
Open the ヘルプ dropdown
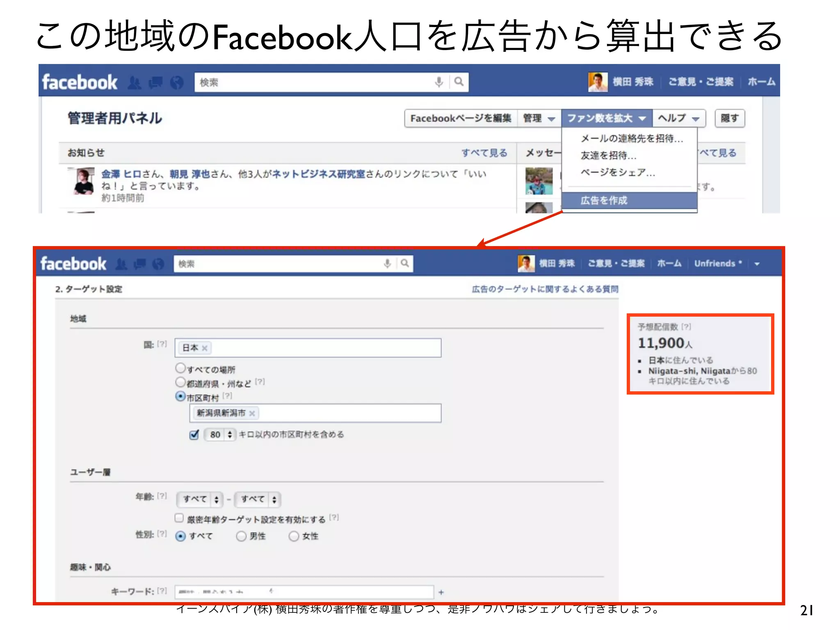(x=679, y=119)
